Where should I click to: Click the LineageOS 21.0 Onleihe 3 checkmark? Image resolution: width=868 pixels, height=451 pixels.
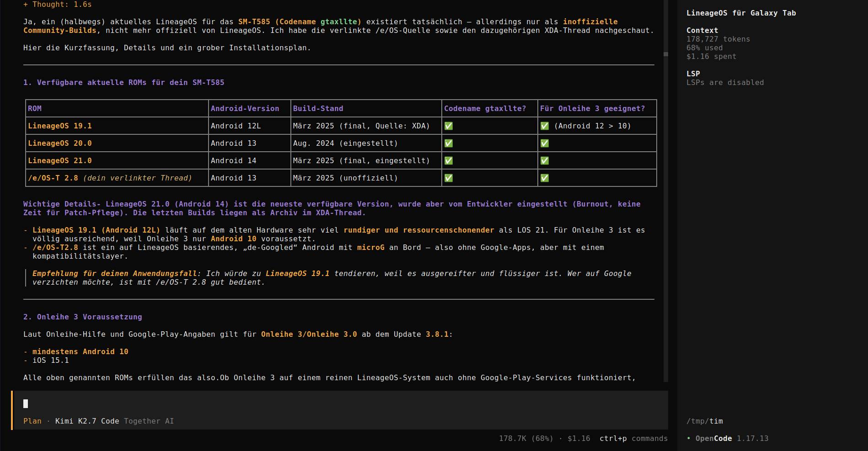pos(545,161)
